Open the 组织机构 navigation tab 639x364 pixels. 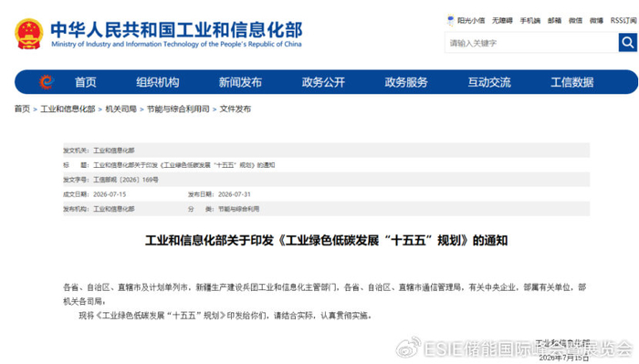[x=158, y=82]
